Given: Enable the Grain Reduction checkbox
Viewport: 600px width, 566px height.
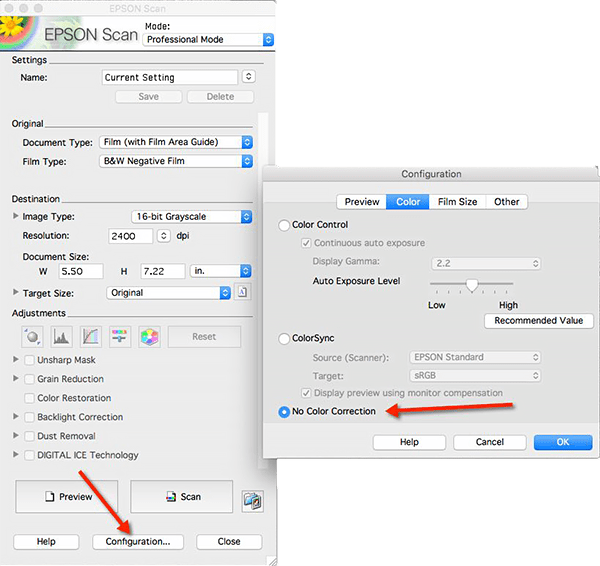Looking at the screenshot, I should tap(29, 379).
